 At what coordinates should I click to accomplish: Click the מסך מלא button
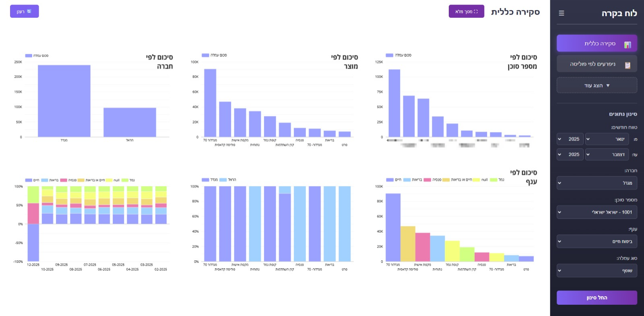coord(466,12)
